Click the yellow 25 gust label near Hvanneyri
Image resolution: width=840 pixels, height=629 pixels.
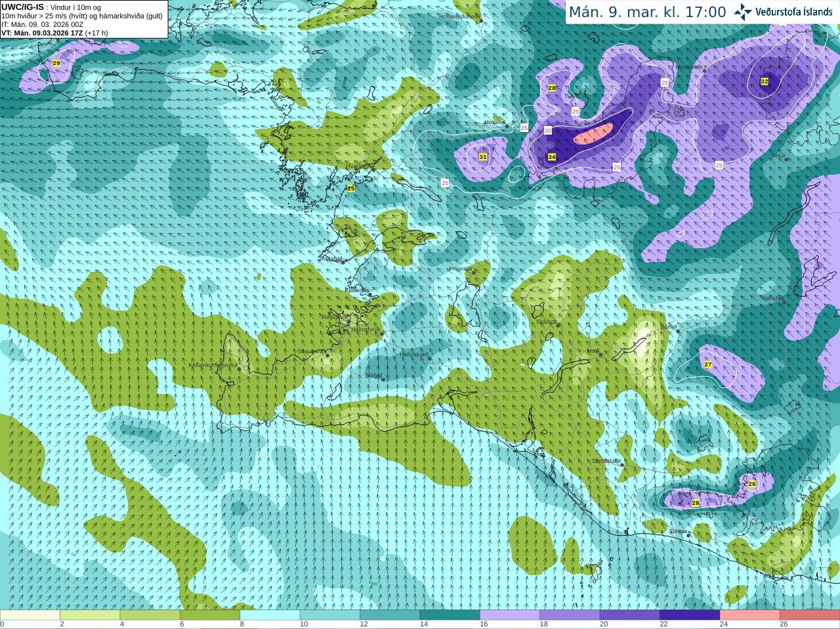pyautogui.click(x=351, y=188)
